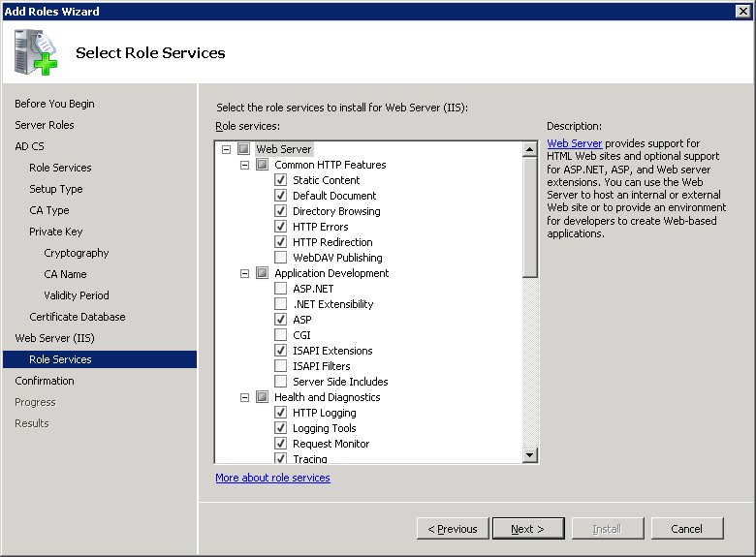The image size is (756, 557).
Task: Click the Web Server description link
Action: tap(574, 143)
